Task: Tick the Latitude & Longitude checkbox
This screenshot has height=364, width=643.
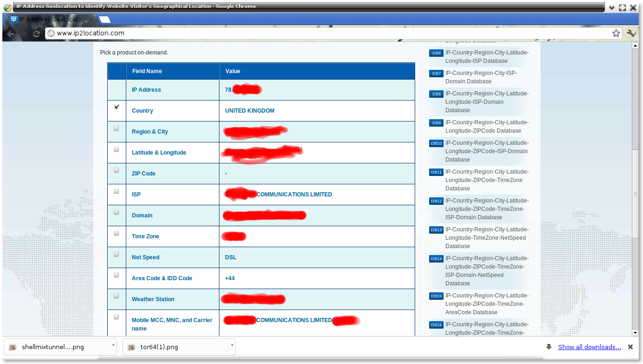Action: point(116,149)
